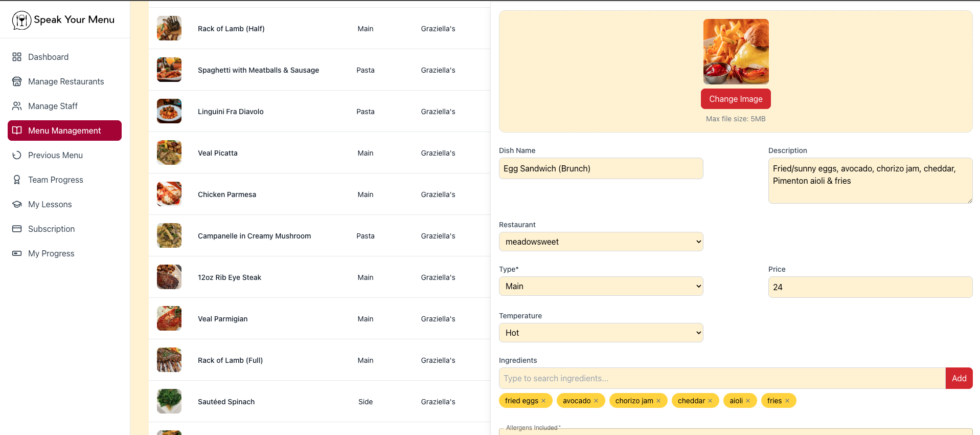
Task: Select the Linguini Fra Diavolo dish name
Action: coord(231,112)
